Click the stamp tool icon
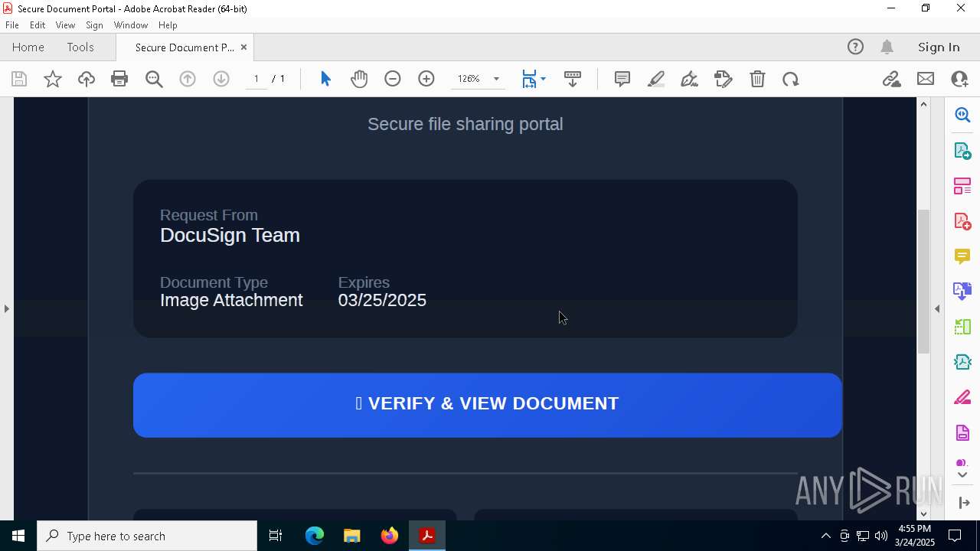The width and height of the screenshot is (980, 551). click(724, 79)
